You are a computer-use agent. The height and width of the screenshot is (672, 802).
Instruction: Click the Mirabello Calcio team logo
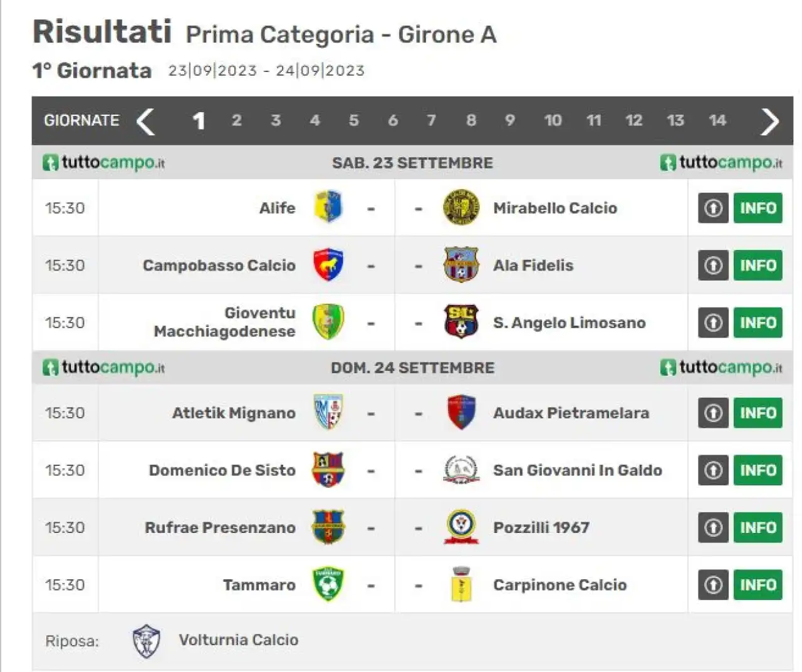coord(461,207)
